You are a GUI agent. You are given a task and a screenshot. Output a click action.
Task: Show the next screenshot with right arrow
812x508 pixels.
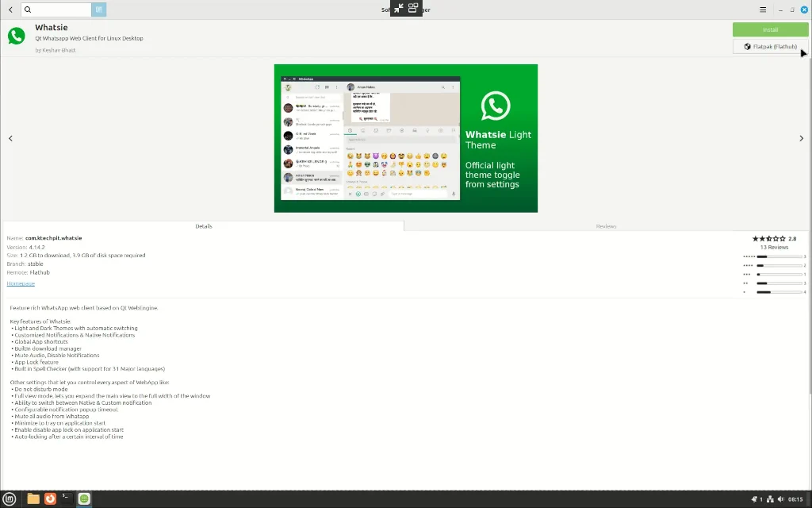(x=801, y=138)
